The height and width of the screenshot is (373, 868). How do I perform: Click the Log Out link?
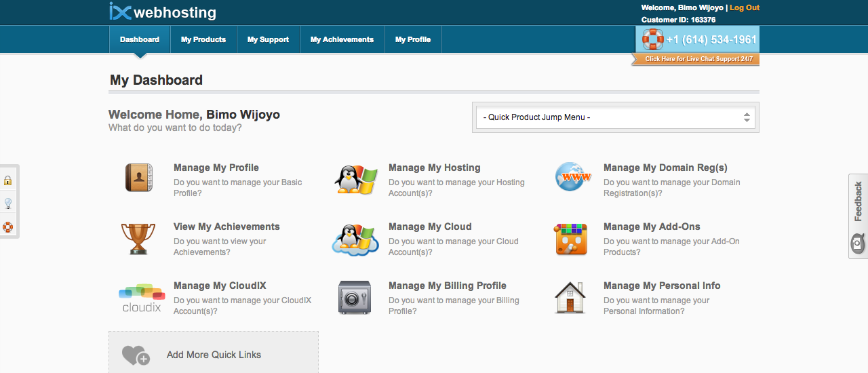745,7
